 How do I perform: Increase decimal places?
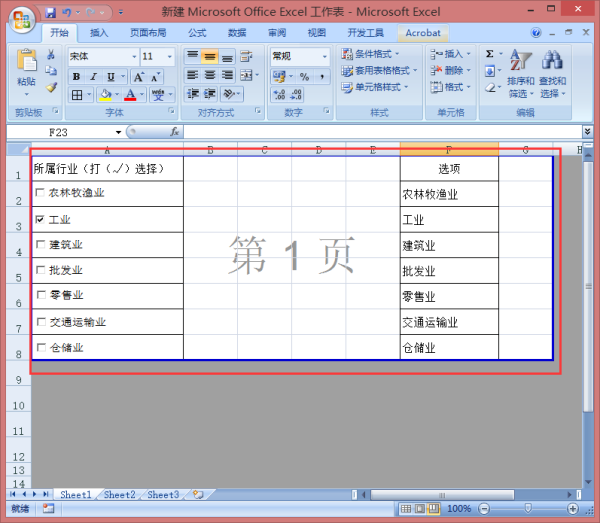tap(279, 94)
